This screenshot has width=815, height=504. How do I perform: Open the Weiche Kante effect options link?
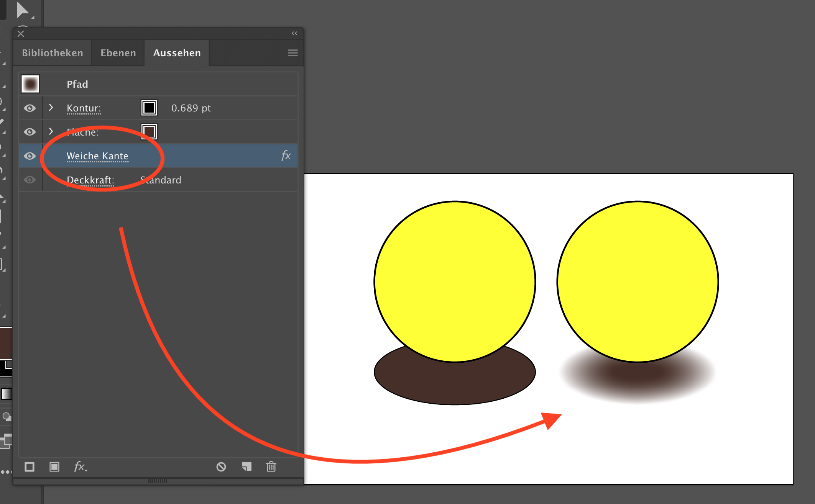coord(97,156)
